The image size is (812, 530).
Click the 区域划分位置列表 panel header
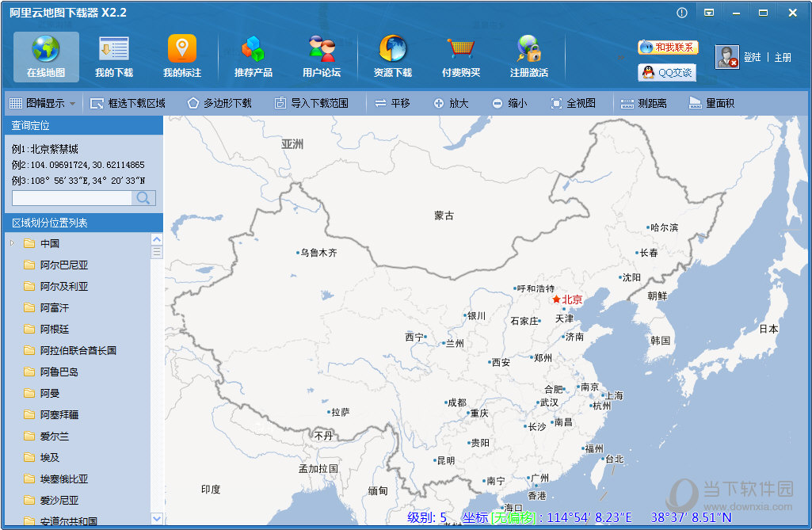pos(84,223)
